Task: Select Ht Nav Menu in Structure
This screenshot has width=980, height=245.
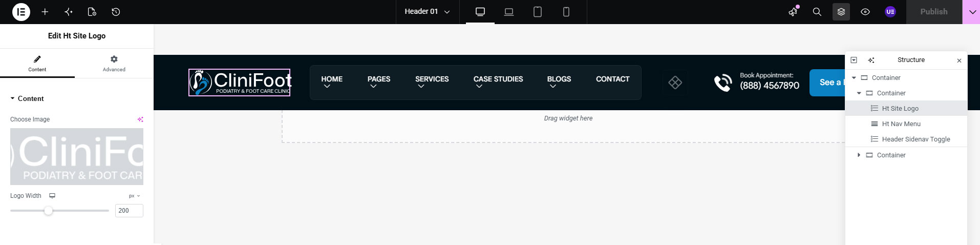Action: 906,124
